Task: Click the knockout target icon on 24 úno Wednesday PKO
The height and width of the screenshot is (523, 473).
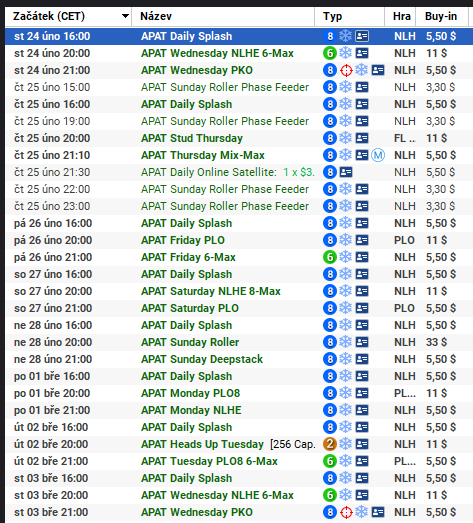Action: tap(346, 70)
